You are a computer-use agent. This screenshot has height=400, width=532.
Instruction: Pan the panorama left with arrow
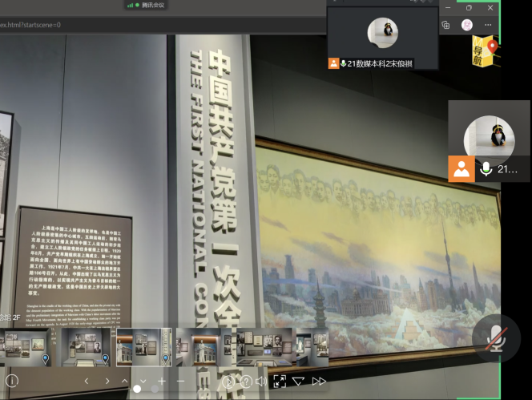[87, 381]
